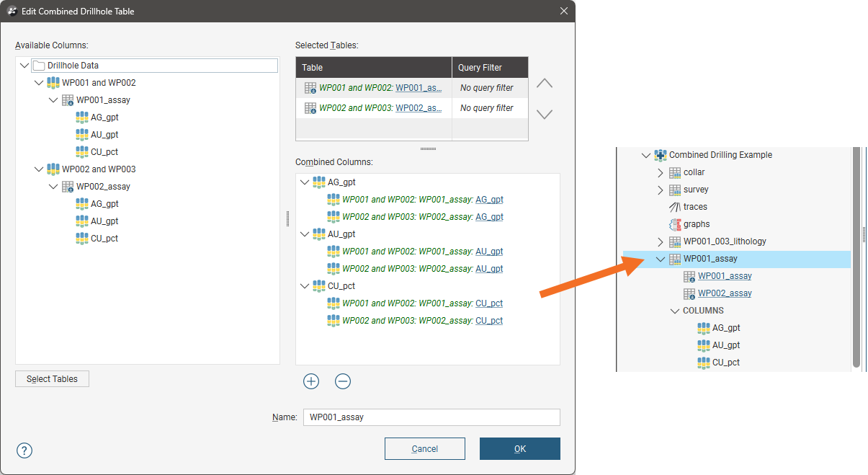Select the WP001 and WP002 row in Selected Tables
Viewport: 868px width, 475px height.
point(412,88)
